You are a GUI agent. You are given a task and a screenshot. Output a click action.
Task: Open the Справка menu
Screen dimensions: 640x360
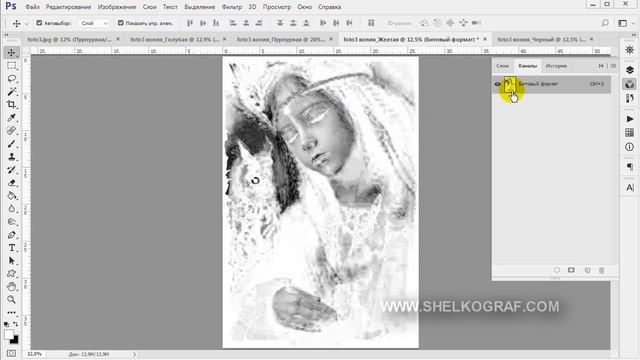coord(329,7)
